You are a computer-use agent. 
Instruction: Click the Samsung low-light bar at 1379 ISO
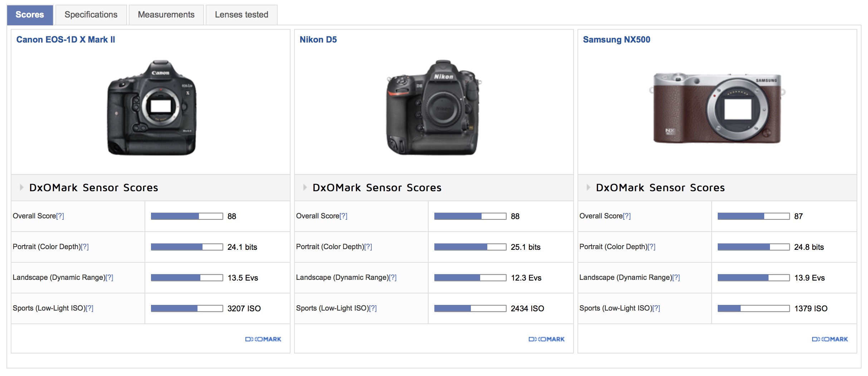pyautogui.click(x=754, y=308)
